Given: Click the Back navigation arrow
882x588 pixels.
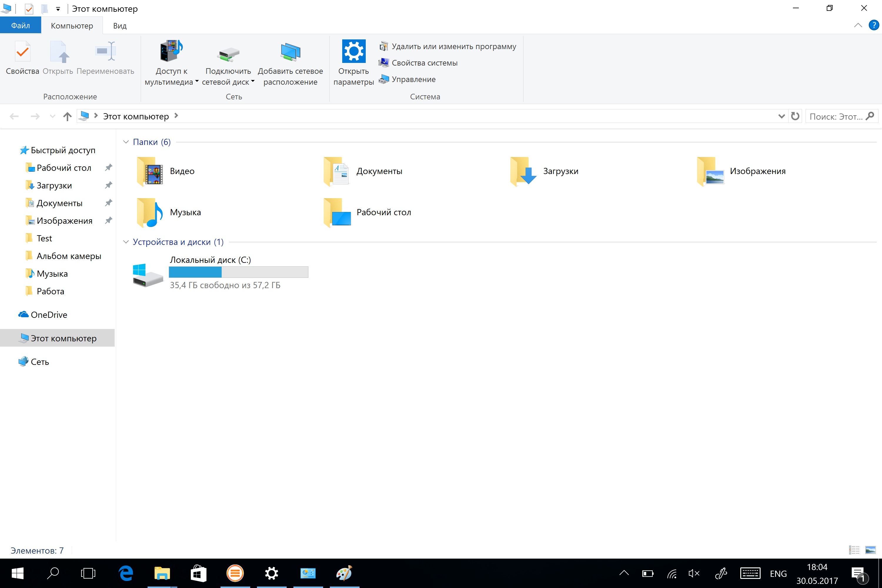Looking at the screenshot, I should 14,117.
